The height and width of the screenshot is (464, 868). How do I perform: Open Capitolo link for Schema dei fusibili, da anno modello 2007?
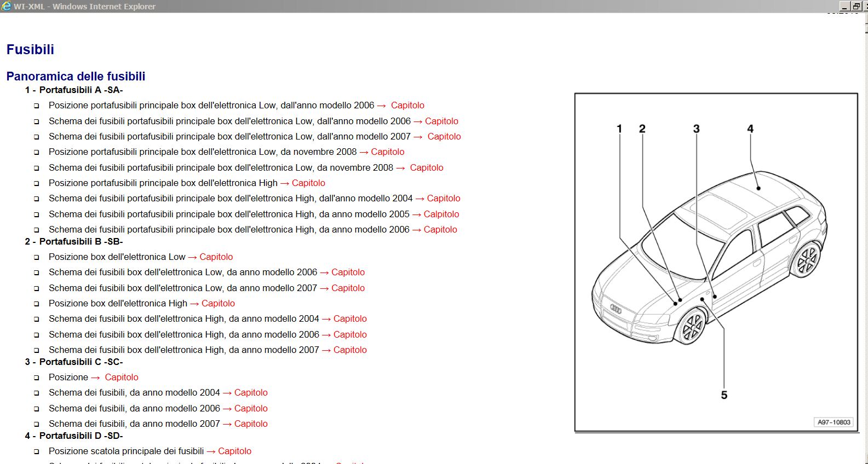tap(251, 424)
